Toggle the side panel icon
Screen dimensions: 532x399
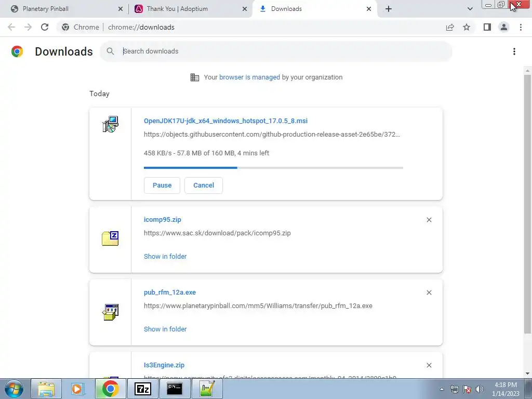[487, 27]
